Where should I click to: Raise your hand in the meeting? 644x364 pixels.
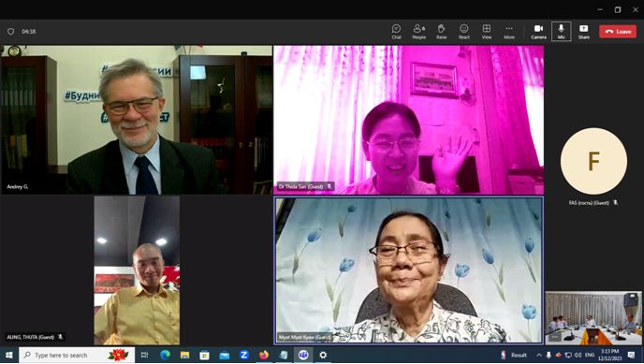[x=442, y=32]
